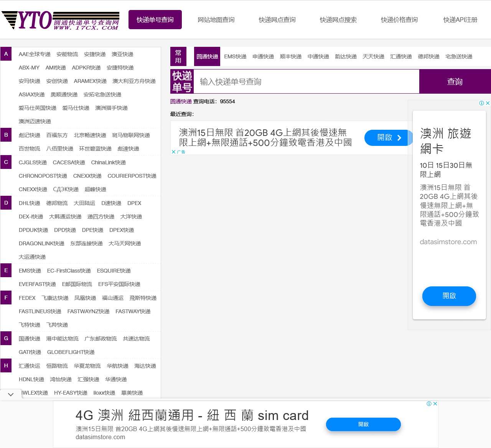Viewport: 491px width, 448px height.
Task: Open 大运通快递 link
Action: (32, 257)
